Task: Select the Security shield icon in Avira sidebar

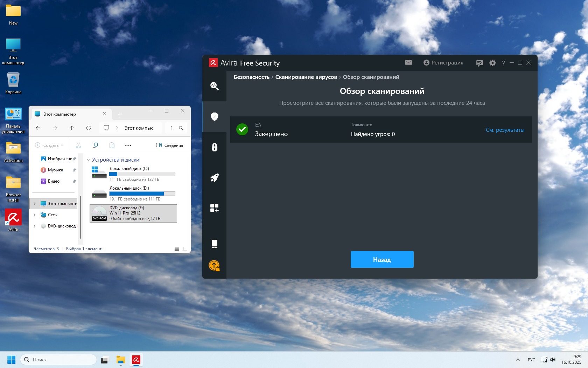Action: [x=214, y=117]
